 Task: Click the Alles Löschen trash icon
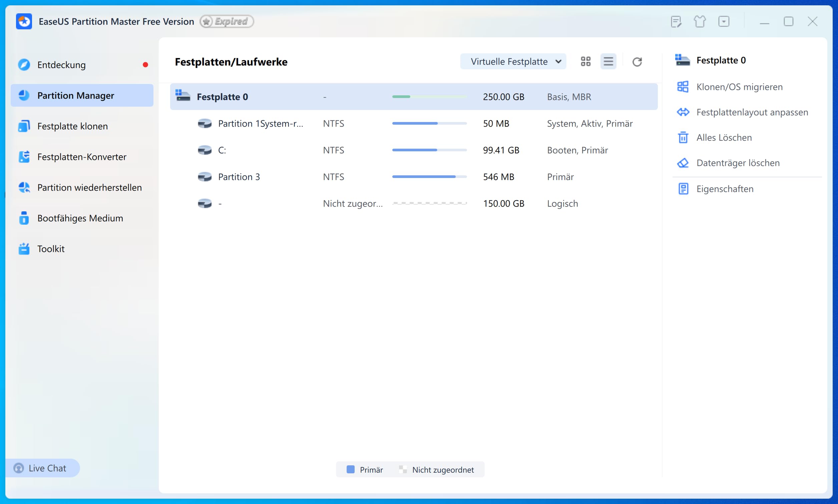point(683,138)
